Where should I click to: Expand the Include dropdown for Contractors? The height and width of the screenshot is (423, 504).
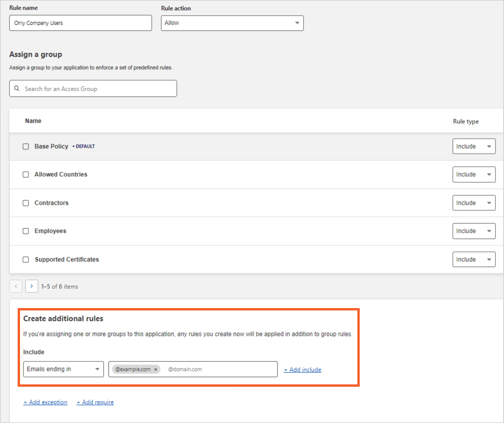coord(473,203)
